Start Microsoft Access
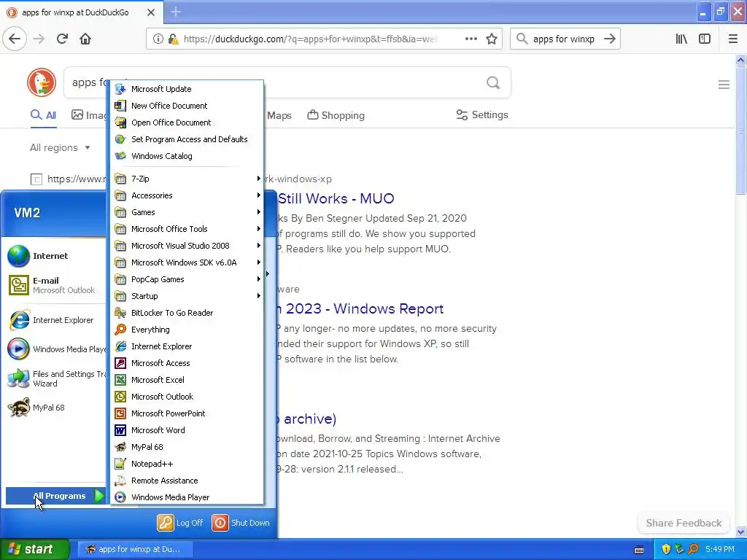The height and width of the screenshot is (560, 747). tap(187, 363)
